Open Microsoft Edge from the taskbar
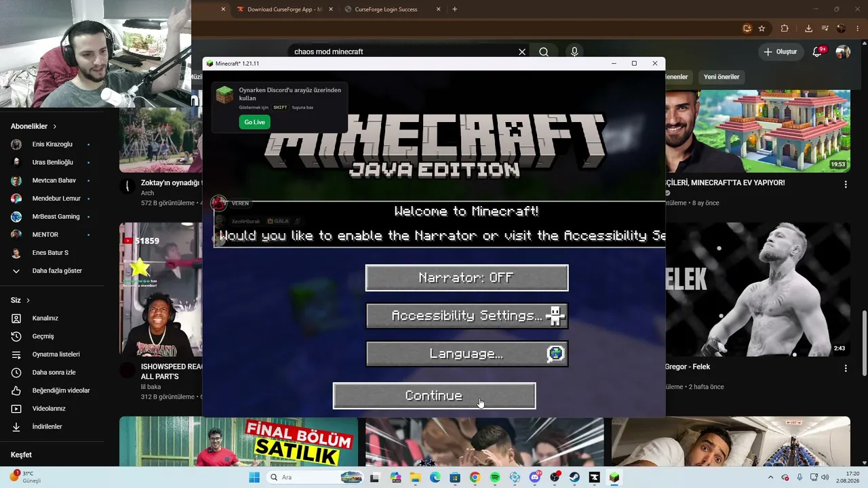Viewport: 868px width, 488px height. (x=435, y=478)
